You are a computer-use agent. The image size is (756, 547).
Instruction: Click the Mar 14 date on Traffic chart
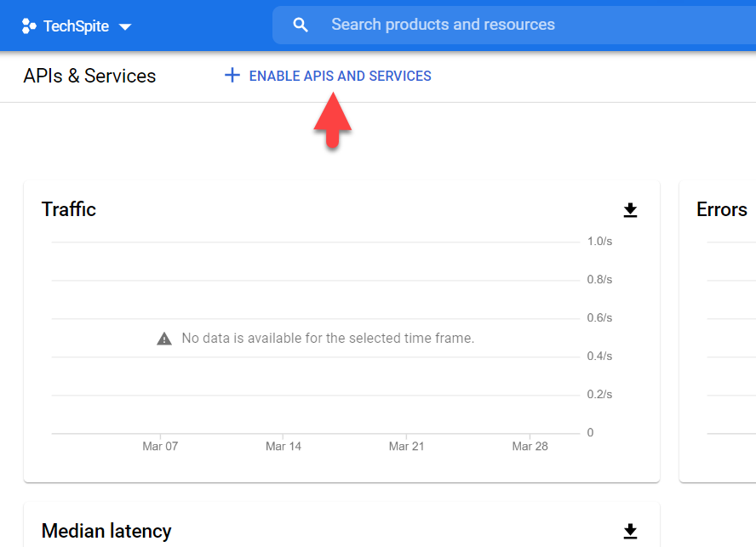tap(283, 446)
